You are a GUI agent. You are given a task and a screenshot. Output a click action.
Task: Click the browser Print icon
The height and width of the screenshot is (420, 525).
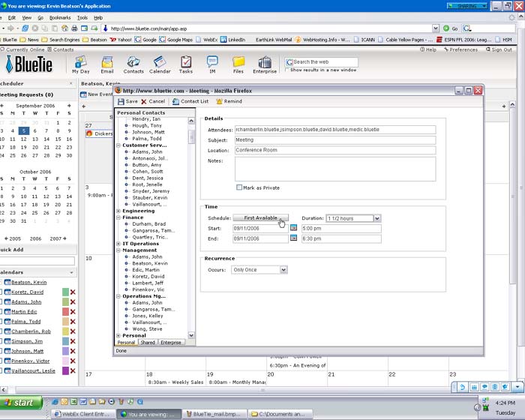[x=74, y=28]
